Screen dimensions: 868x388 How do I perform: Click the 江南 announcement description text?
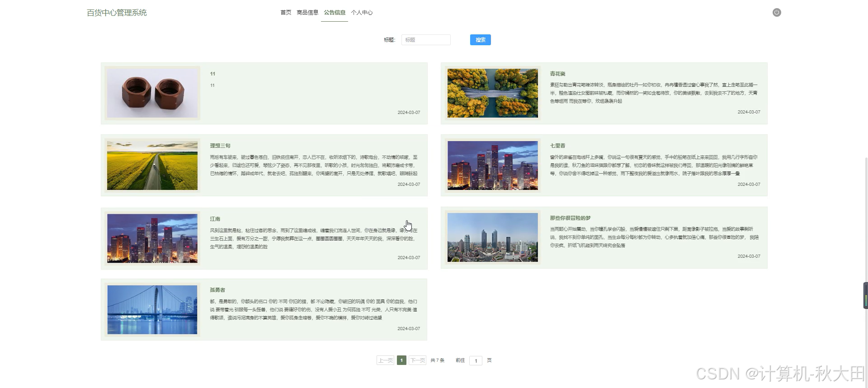(314, 239)
